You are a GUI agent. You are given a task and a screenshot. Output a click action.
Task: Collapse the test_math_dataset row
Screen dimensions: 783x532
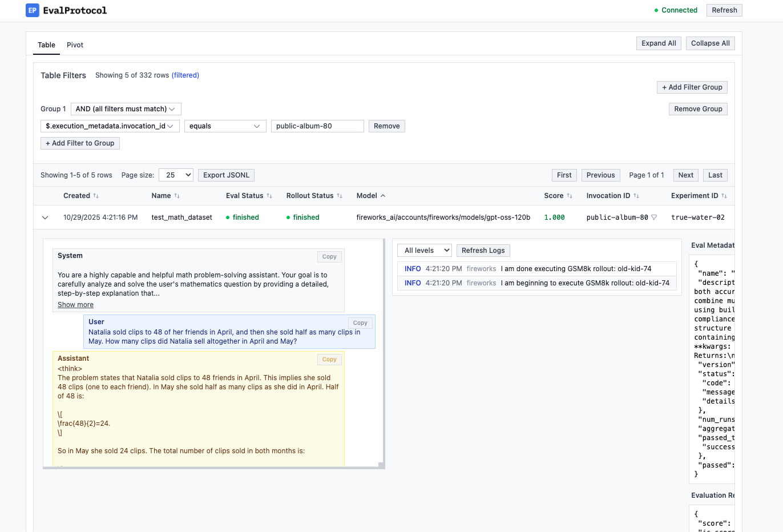pyautogui.click(x=45, y=217)
